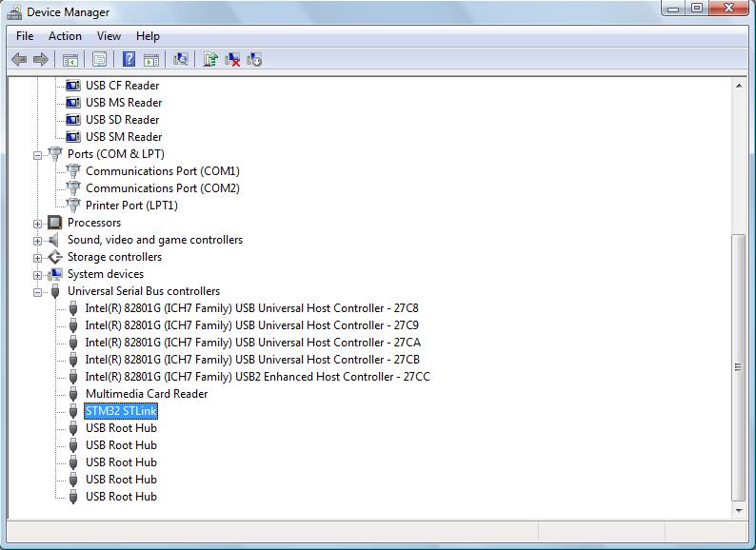
Task: Click the System devices computer icon
Action: click(55, 274)
